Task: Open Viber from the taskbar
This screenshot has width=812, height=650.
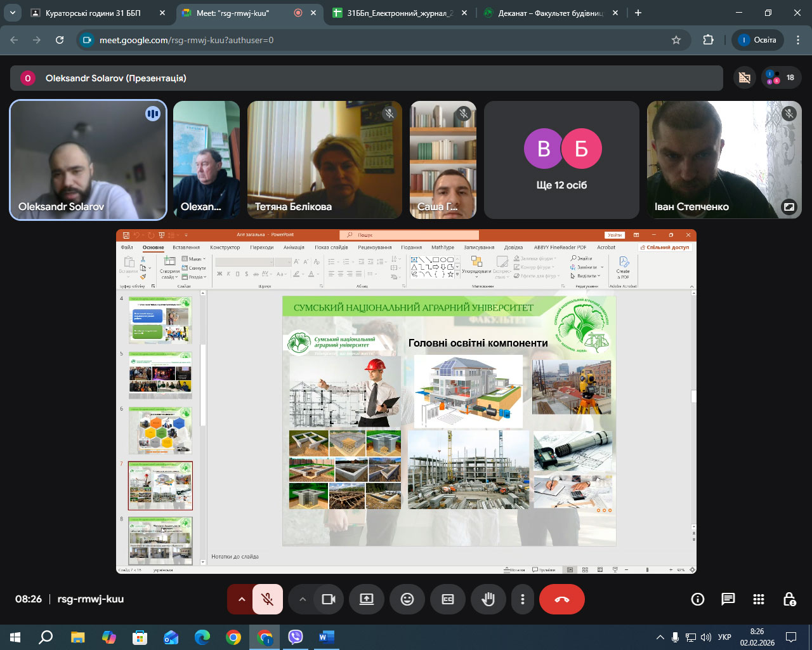Action: (296, 637)
